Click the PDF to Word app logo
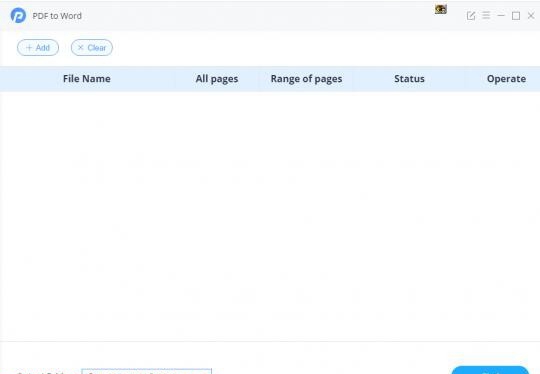Screen dimensions: 540x374 [18, 15]
